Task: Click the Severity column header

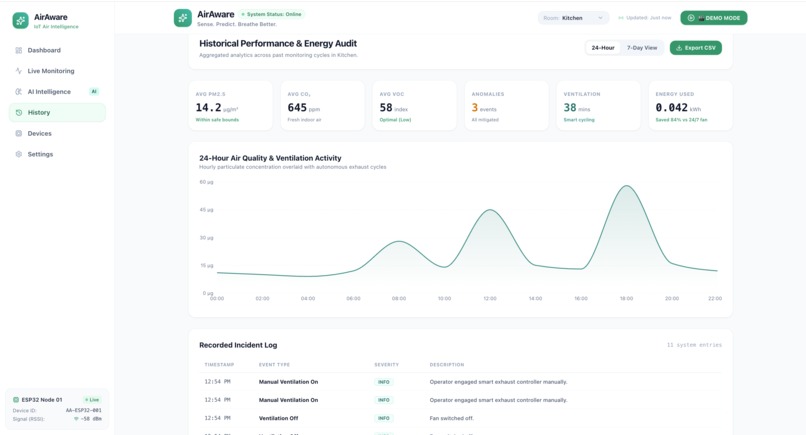Action: click(387, 365)
